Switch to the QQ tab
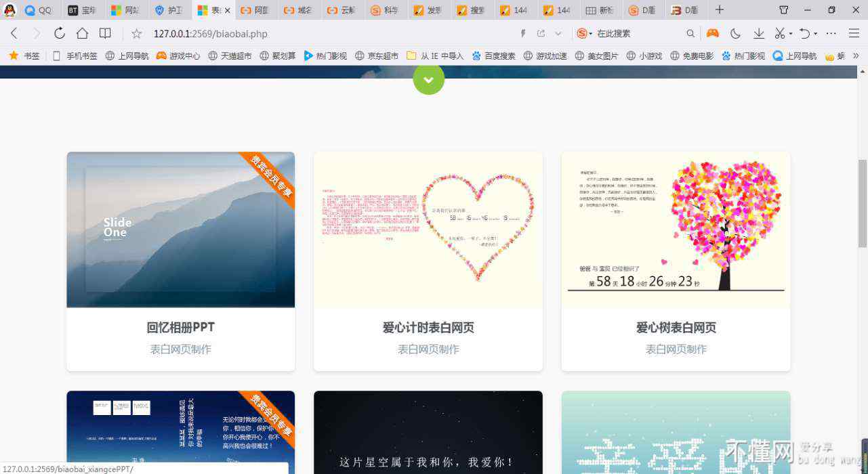This screenshot has width=868, height=474. click(39, 10)
